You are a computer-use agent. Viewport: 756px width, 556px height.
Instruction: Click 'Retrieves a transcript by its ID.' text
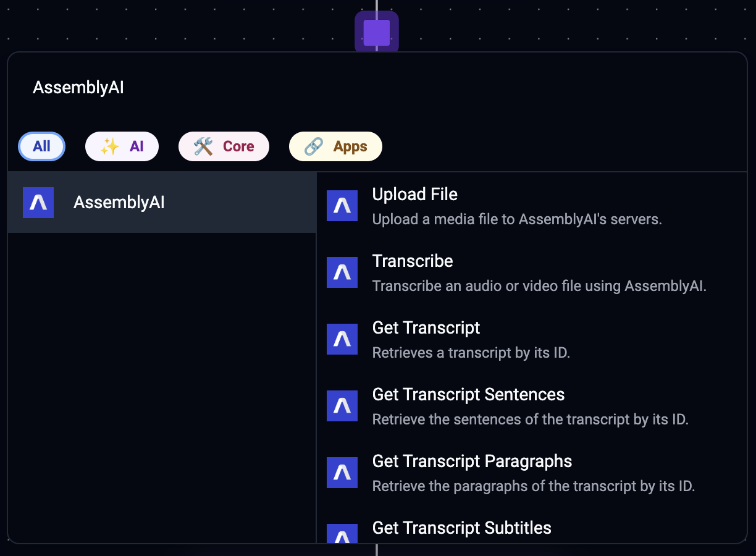point(471,353)
